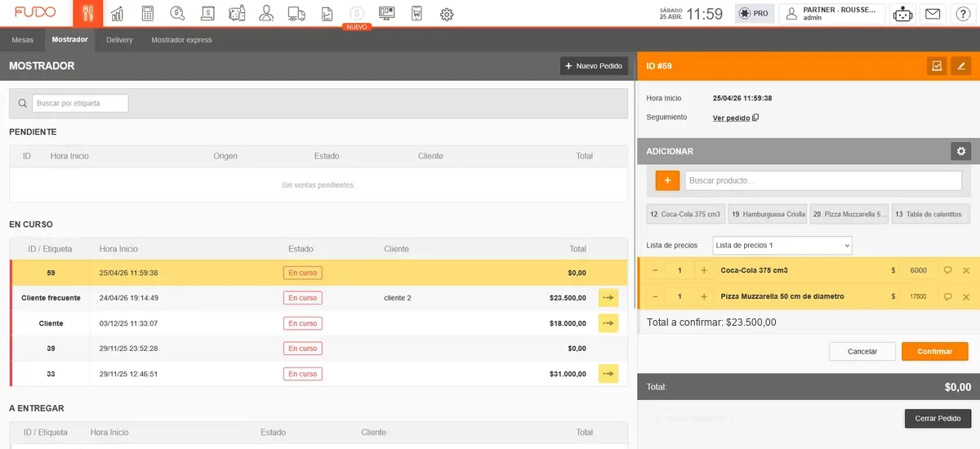
Task: Open the mobile shopping cart icon
Action: [416, 14]
